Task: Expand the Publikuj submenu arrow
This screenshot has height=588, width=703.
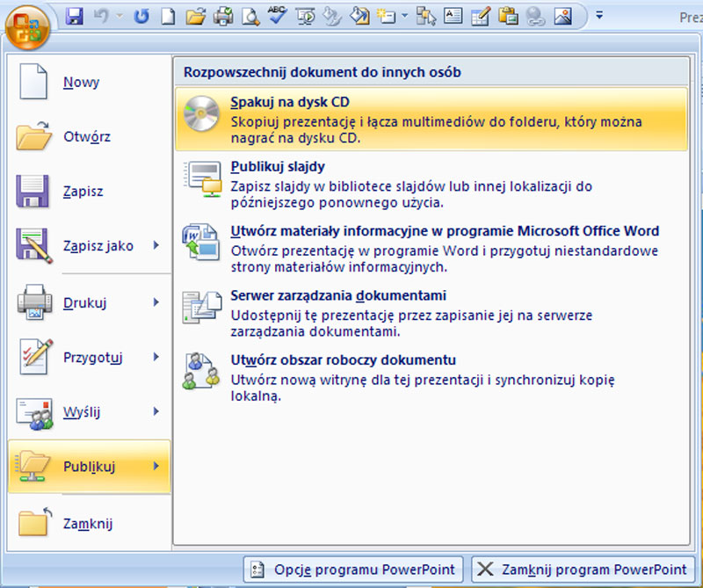Action: coord(156,466)
